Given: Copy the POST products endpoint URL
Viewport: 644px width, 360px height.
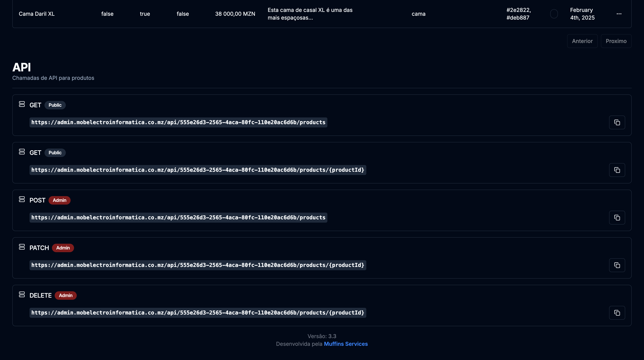Looking at the screenshot, I should (617, 218).
